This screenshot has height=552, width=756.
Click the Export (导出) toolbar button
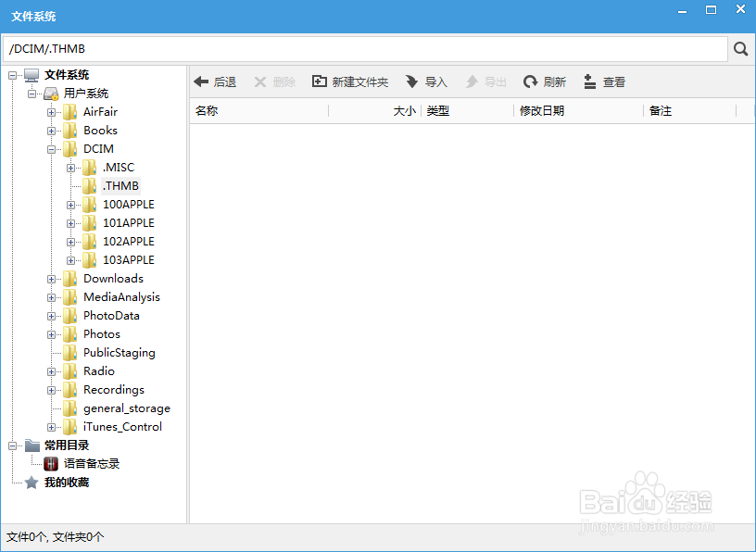[486, 82]
